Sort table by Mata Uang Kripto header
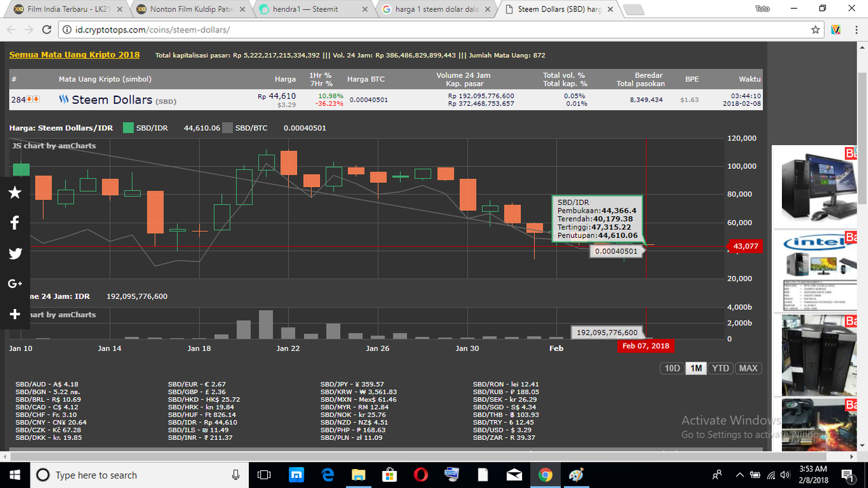868x488 pixels. (105, 79)
